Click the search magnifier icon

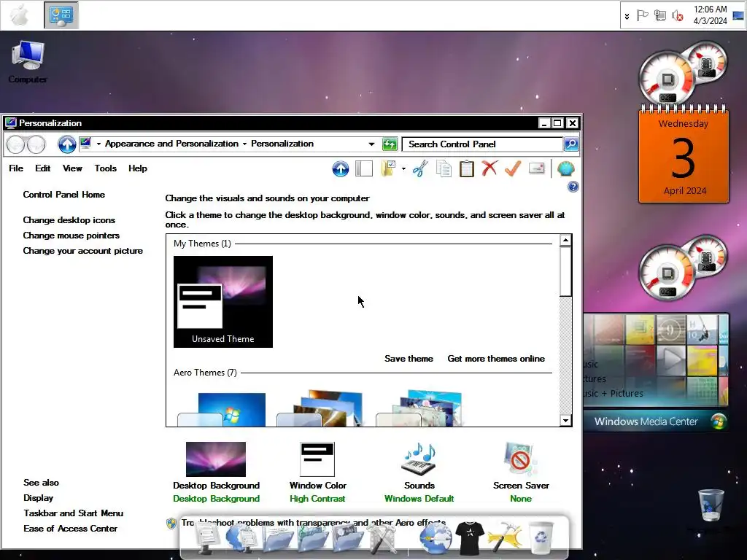[x=571, y=144]
